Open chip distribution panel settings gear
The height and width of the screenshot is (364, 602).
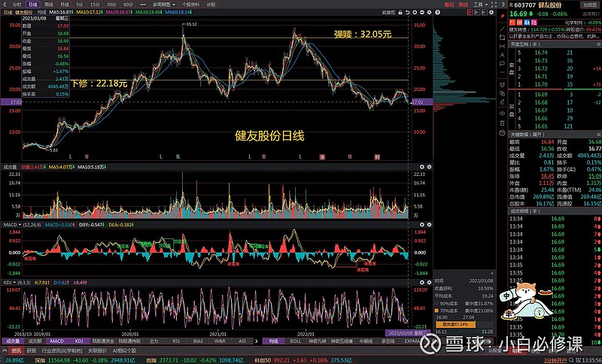pyautogui.click(x=491, y=13)
